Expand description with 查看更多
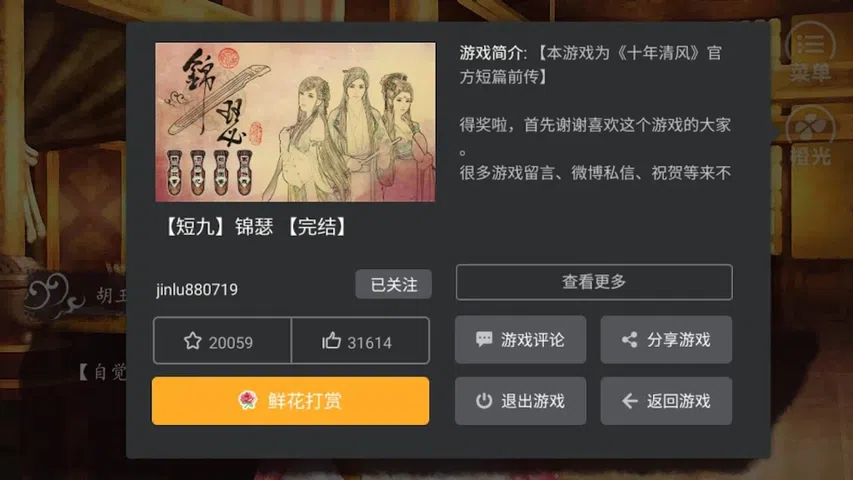 click(x=594, y=282)
